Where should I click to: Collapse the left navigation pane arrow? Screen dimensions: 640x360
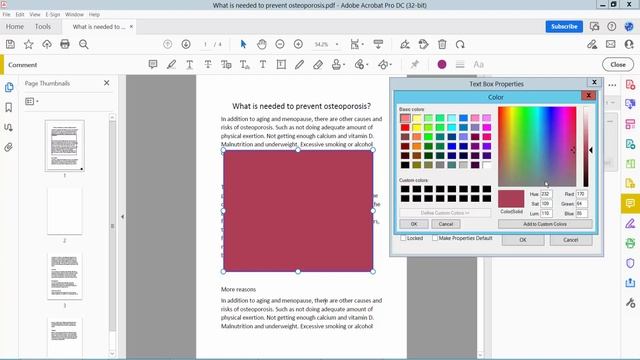[122, 217]
